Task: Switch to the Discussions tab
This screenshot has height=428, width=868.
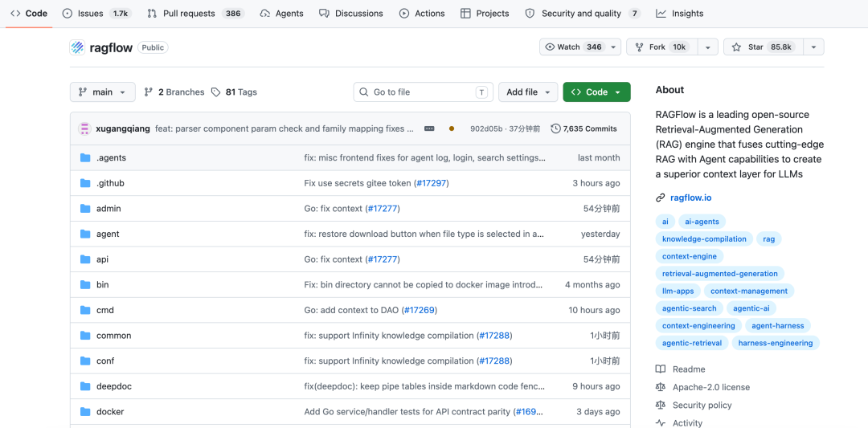Action: tap(351, 14)
